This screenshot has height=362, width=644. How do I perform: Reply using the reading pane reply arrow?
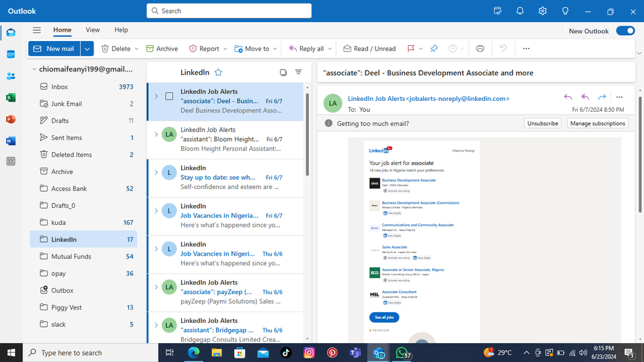pos(568,98)
